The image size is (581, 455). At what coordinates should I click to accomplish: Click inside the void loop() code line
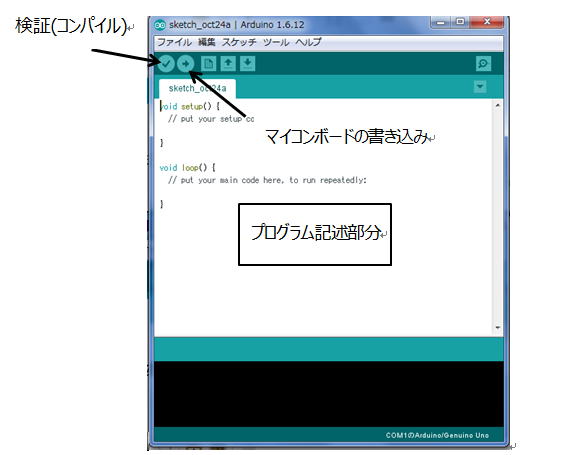pyautogui.click(x=187, y=168)
